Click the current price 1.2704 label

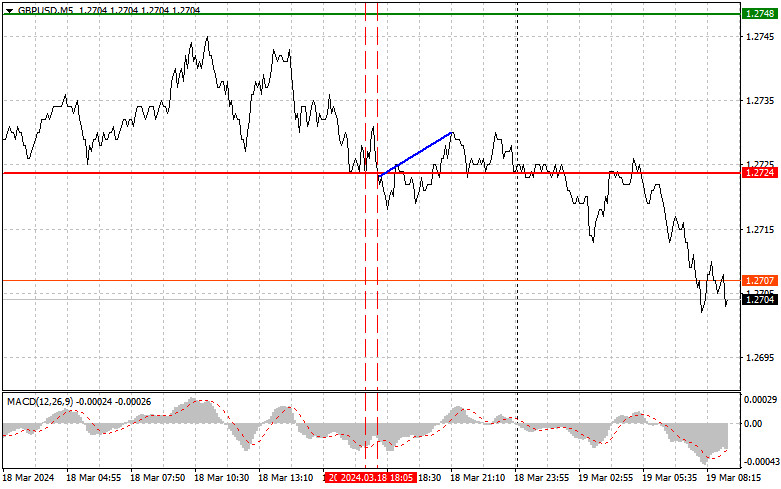click(x=759, y=299)
